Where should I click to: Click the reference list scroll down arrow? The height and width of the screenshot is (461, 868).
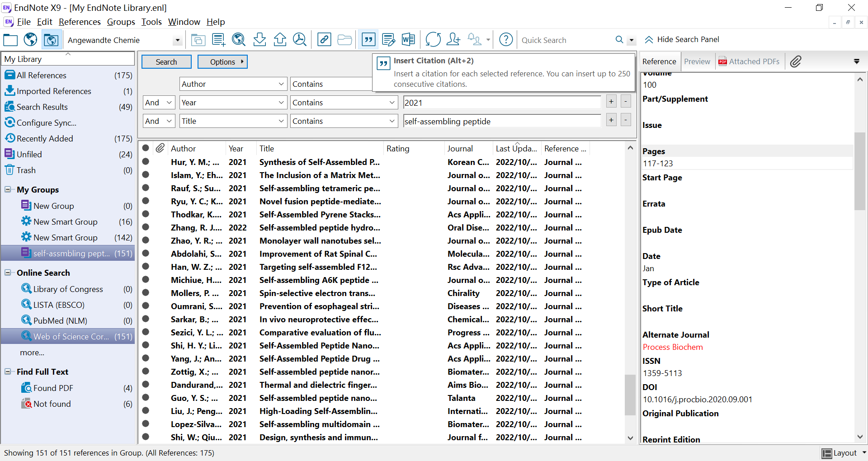click(x=630, y=438)
